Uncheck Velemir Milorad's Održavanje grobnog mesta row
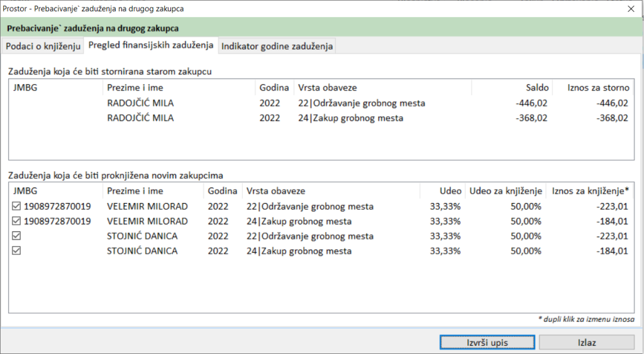The image size is (644, 354). (x=16, y=206)
